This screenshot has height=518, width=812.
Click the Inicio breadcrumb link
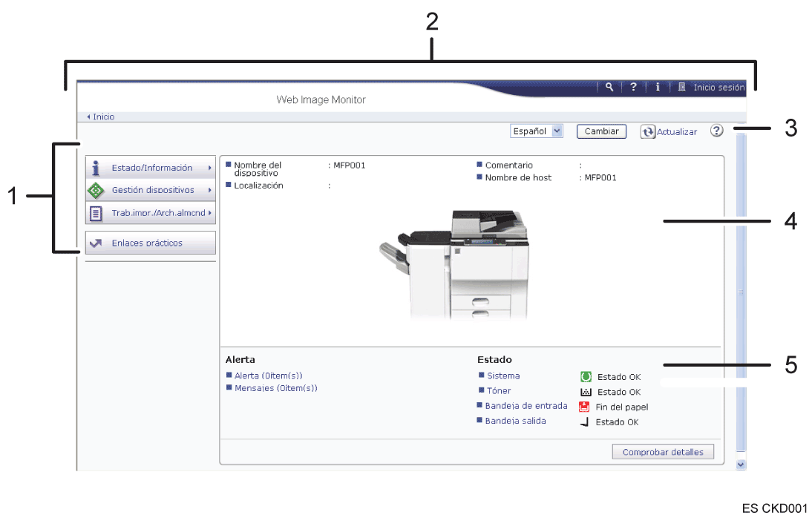(x=103, y=117)
